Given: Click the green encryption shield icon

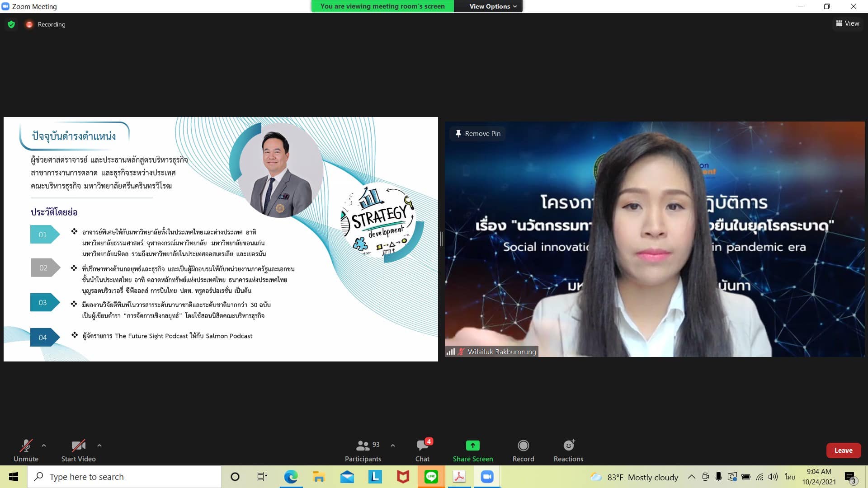Looking at the screenshot, I should [x=11, y=24].
